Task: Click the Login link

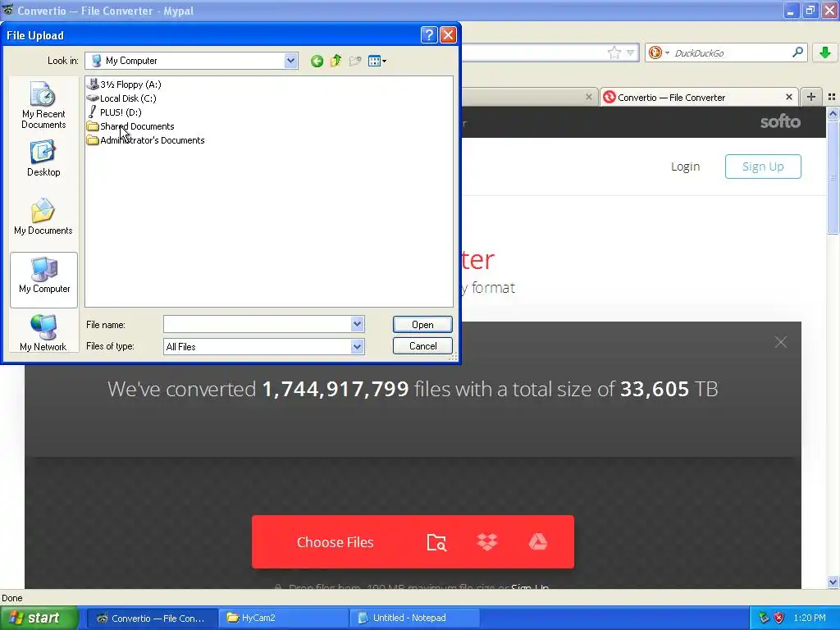Action: click(685, 167)
